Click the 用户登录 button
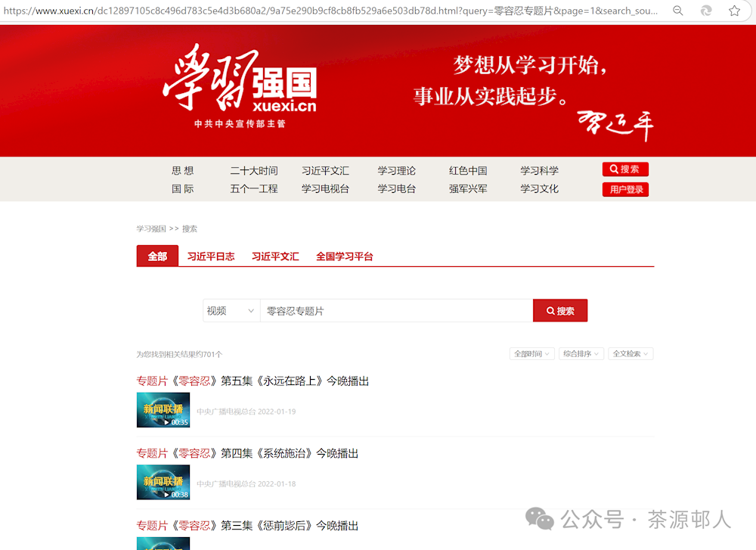The height and width of the screenshot is (550, 756). [625, 190]
